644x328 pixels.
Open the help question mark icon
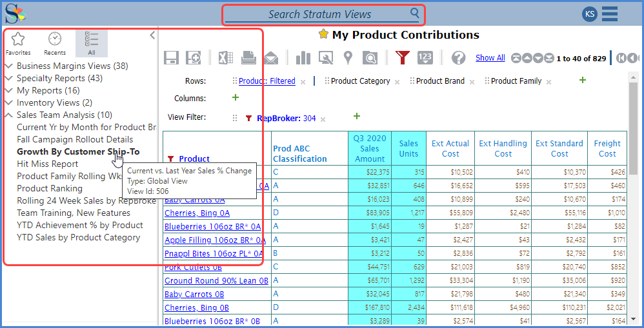458,58
